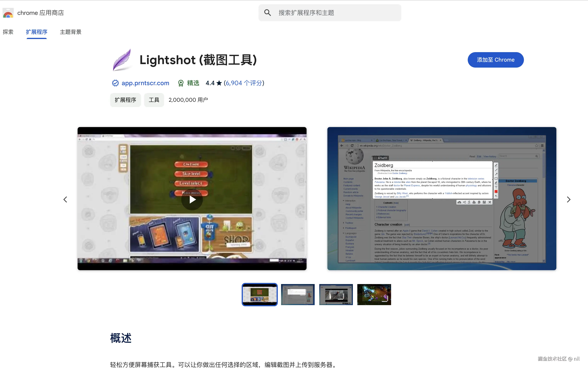This screenshot has height=370, width=588.
Task: Click the search magnifier icon
Action: click(267, 13)
